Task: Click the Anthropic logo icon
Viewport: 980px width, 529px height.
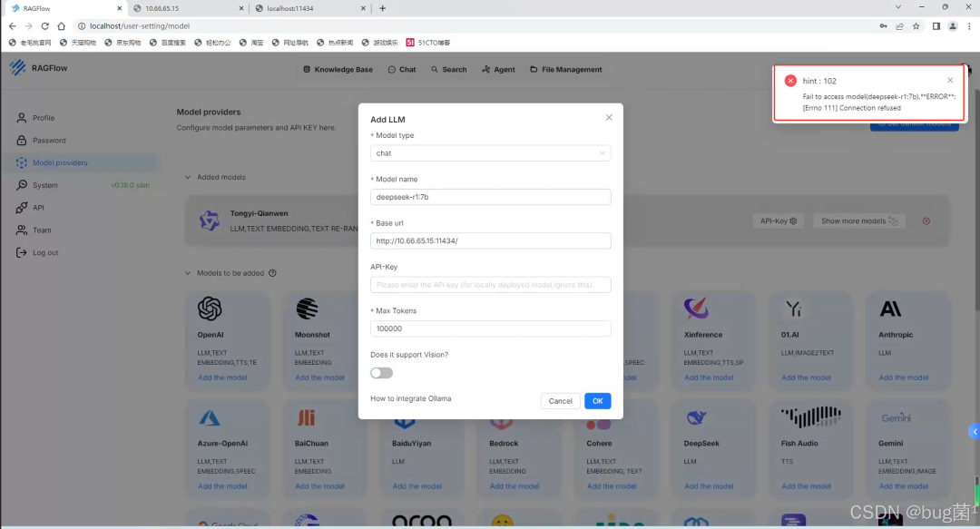Action: point(891,309)
